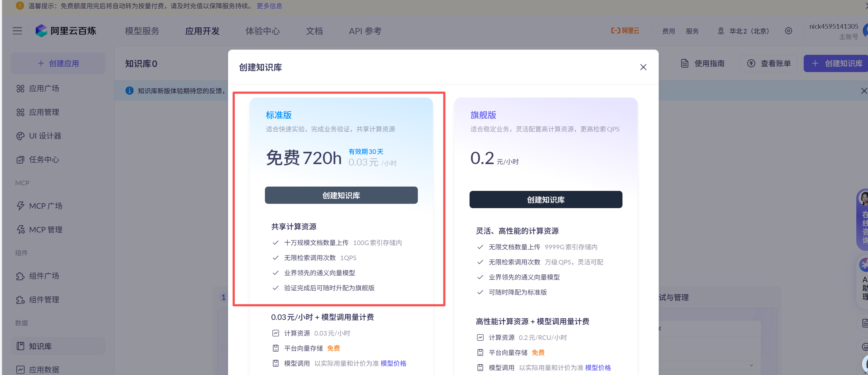Open MCP 广场 in sidebar

tap(46, 206)
